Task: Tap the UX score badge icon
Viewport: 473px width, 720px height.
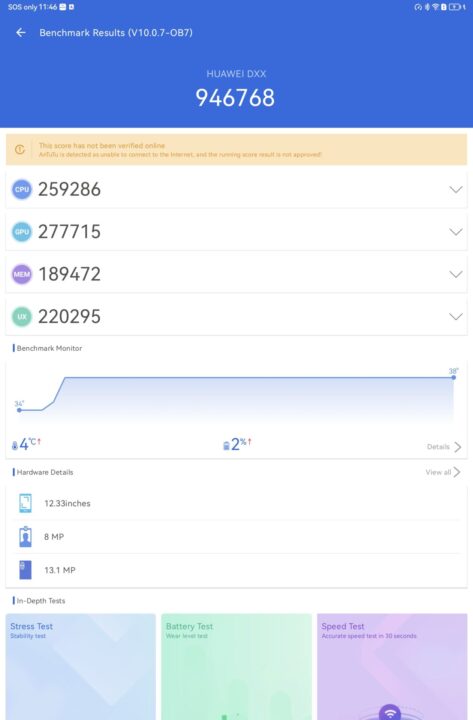Action: (22, 316)
